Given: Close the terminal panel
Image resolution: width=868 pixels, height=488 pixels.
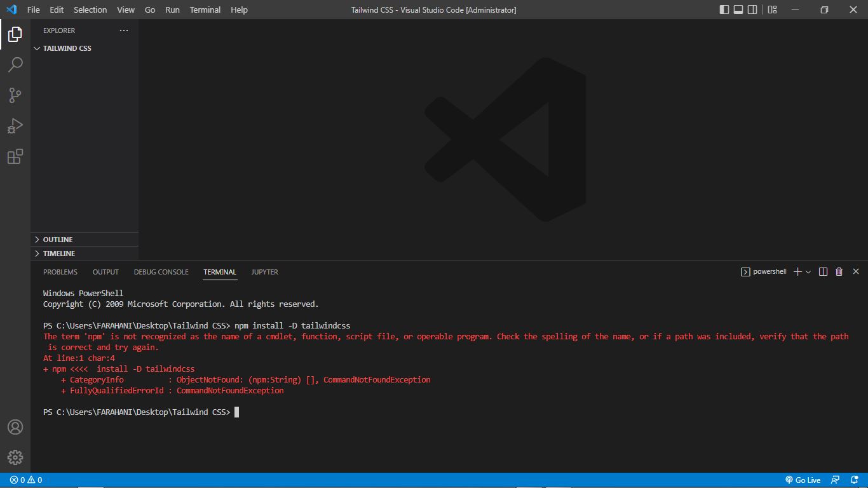Looking at the screenshot, I should click(856, 272).
